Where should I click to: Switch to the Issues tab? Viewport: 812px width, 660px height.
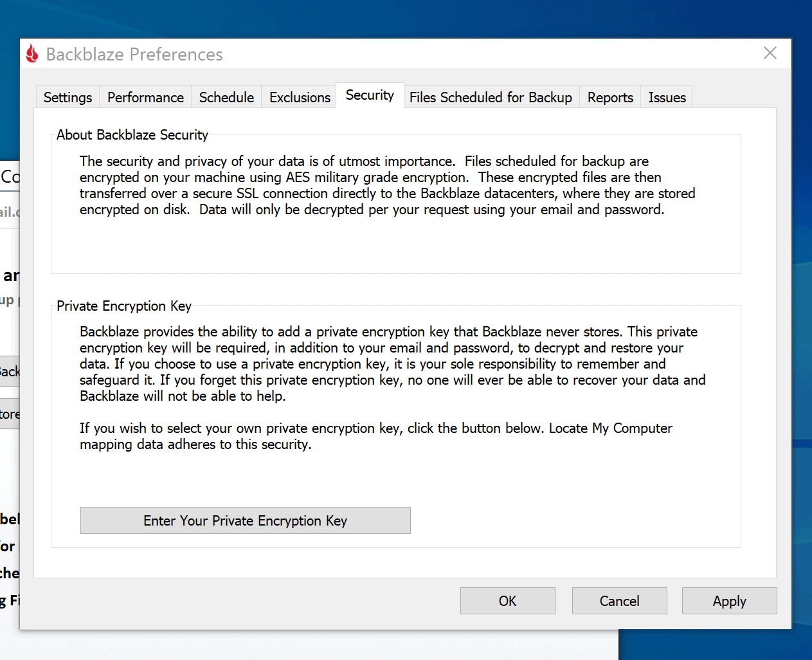pyautogui.click(x=667, y=97)
